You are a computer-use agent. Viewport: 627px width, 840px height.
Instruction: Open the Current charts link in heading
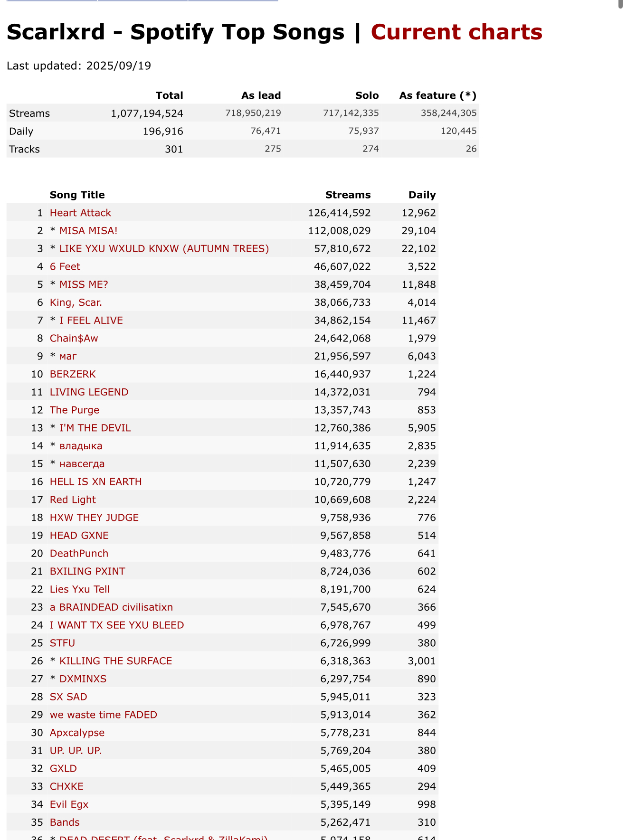click(x=456, y=32)
